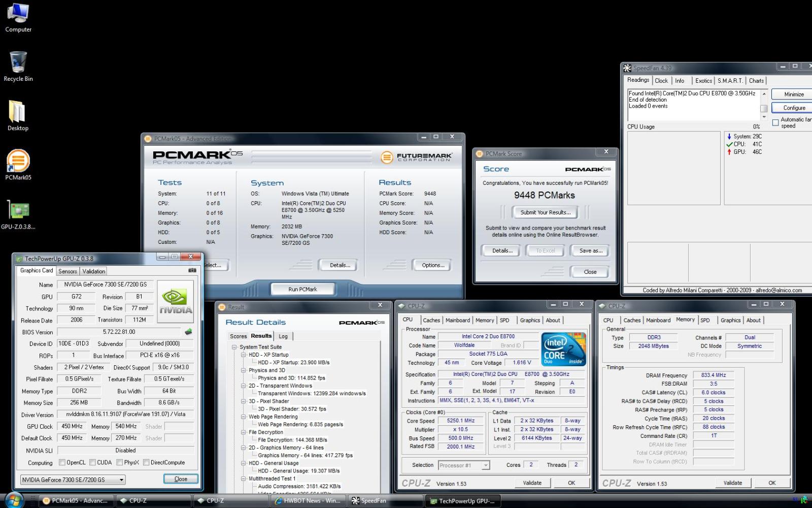Click the Result window title icon
The image size is (812, 508).
pyautogui.click(x=221, y=307)
